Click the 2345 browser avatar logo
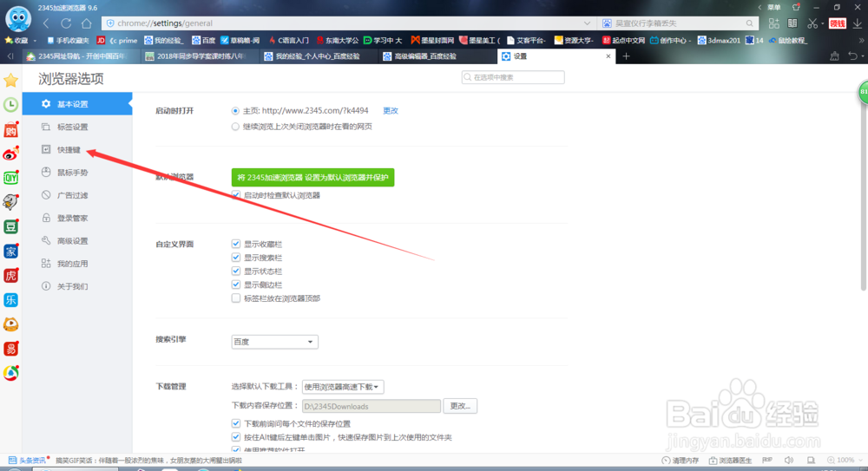 pyautogui.click(x=17, y=18)
